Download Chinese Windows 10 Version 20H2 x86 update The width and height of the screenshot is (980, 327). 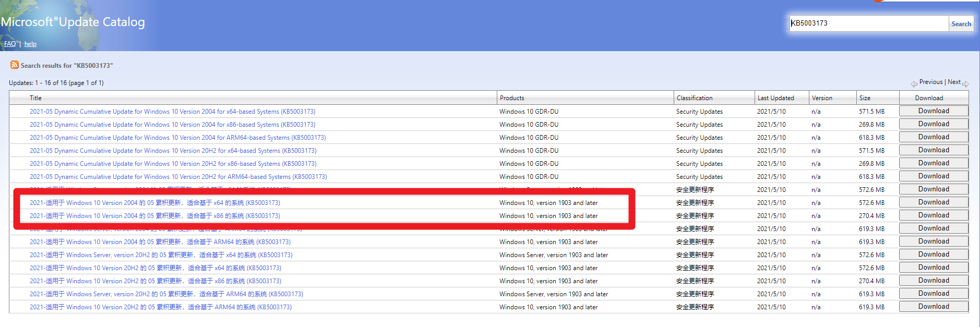(934, 281)
